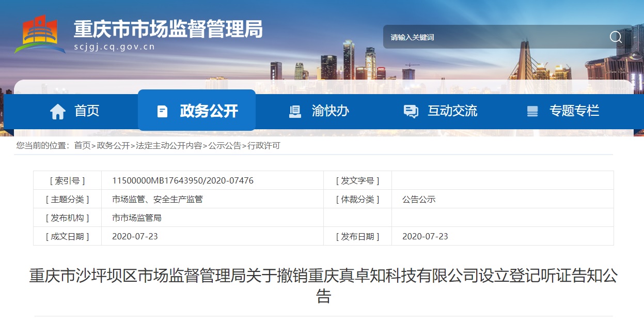This screenshot has width=644, height=320.
Task: Go to 公示公告 in the breadcrumb
Action: point(225,146)
